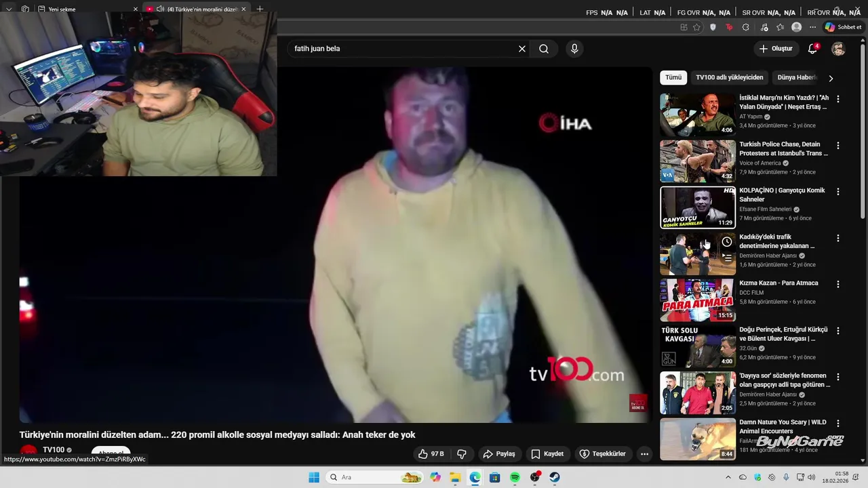Share the video via Paylaş

pyautogui.click(x=499, y=453)
